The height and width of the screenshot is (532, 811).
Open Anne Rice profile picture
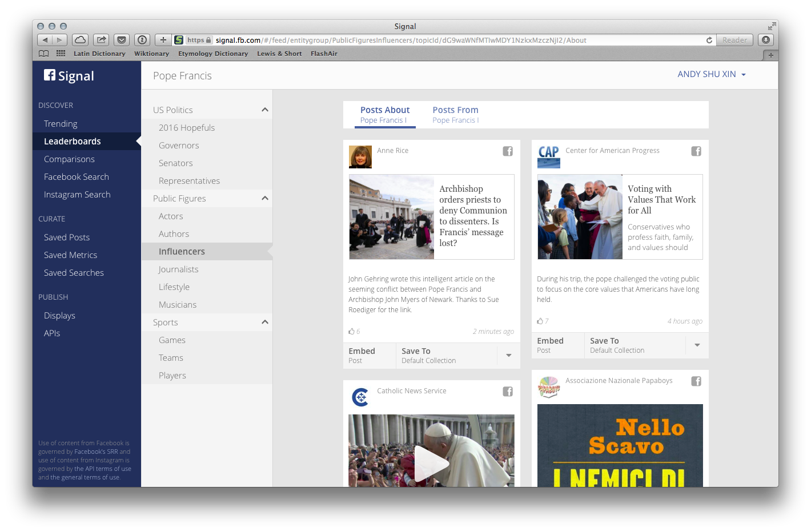(x=360, y=157)
